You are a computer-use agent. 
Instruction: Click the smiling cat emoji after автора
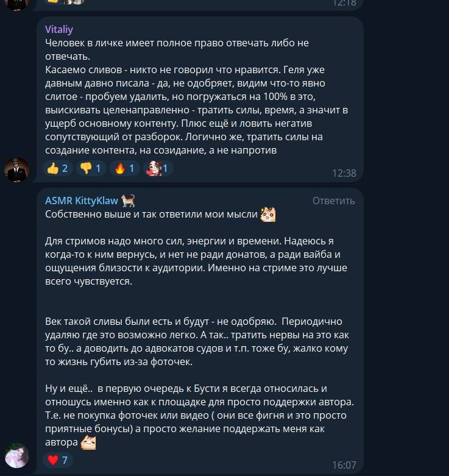[x=88, y=442]
